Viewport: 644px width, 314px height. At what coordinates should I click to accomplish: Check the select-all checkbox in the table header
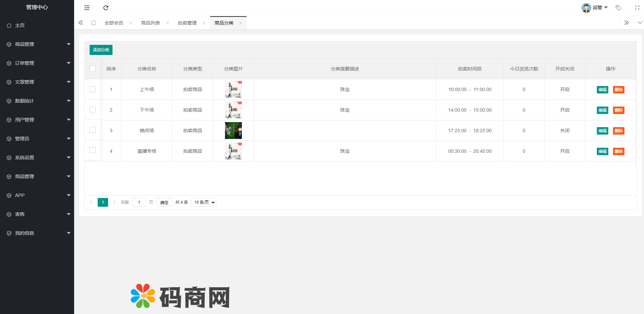(93, 69)
